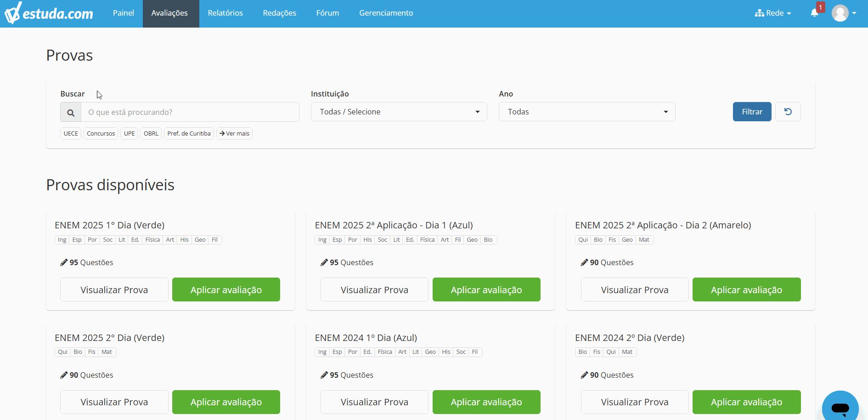Open the Ano dropdown
Screen dimensions: 868x420
[x=587, y=112]
